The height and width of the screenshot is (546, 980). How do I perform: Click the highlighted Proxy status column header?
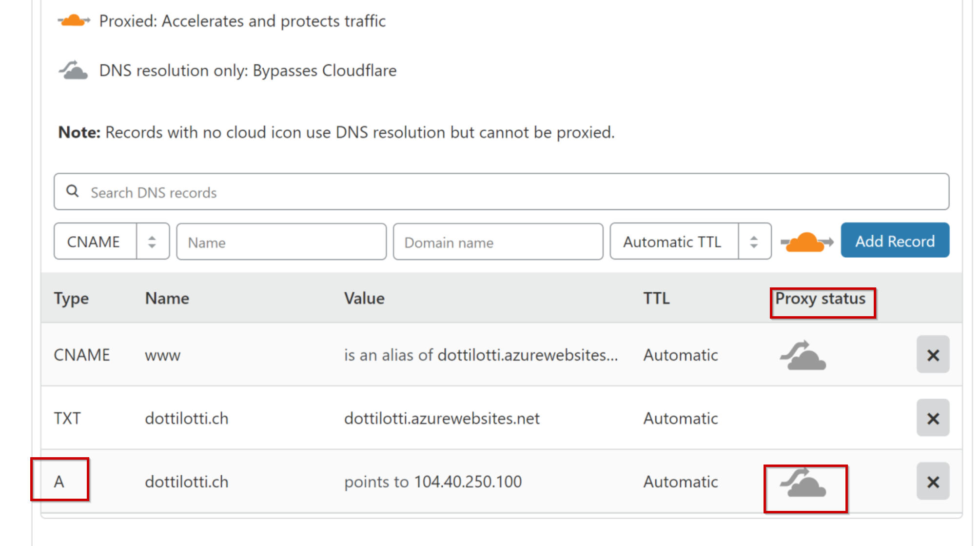coord(822,299)
